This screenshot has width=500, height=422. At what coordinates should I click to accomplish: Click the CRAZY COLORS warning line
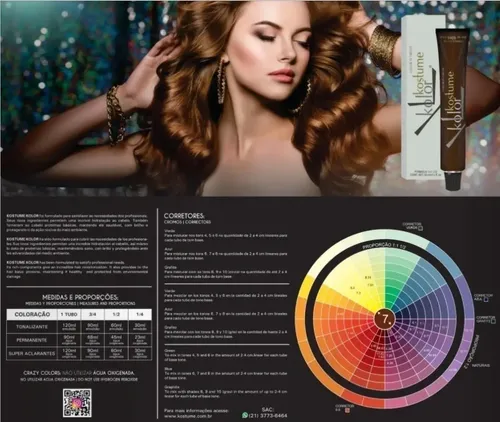pos(79,373)
